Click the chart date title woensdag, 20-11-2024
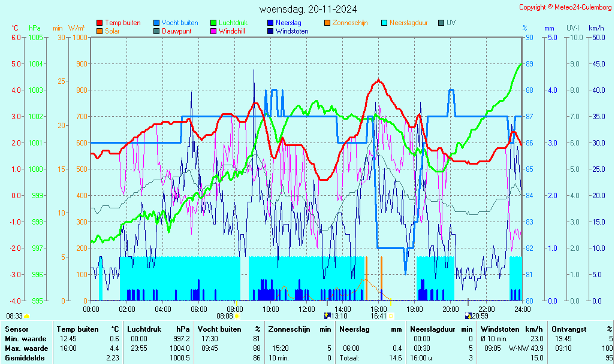615x364 pixels. click(x=308, y=9)
